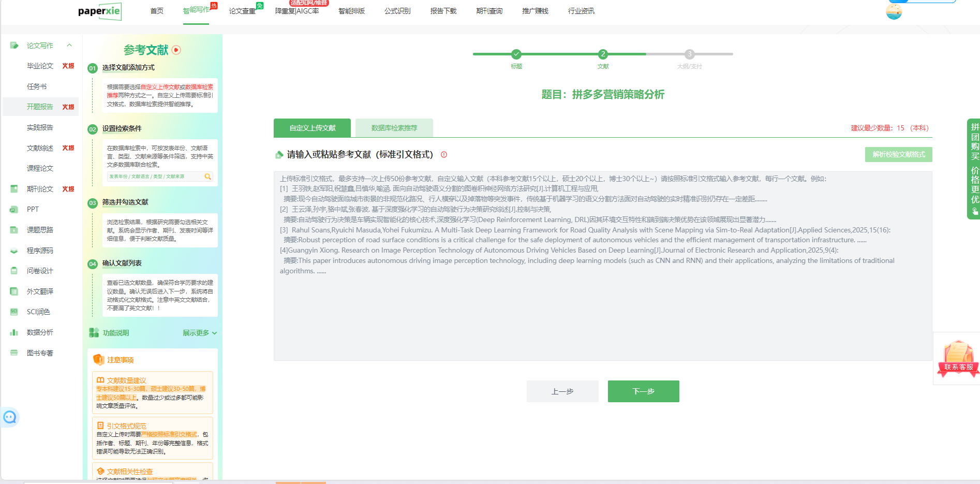Click the PPT sidebar icon

(14, 210)
